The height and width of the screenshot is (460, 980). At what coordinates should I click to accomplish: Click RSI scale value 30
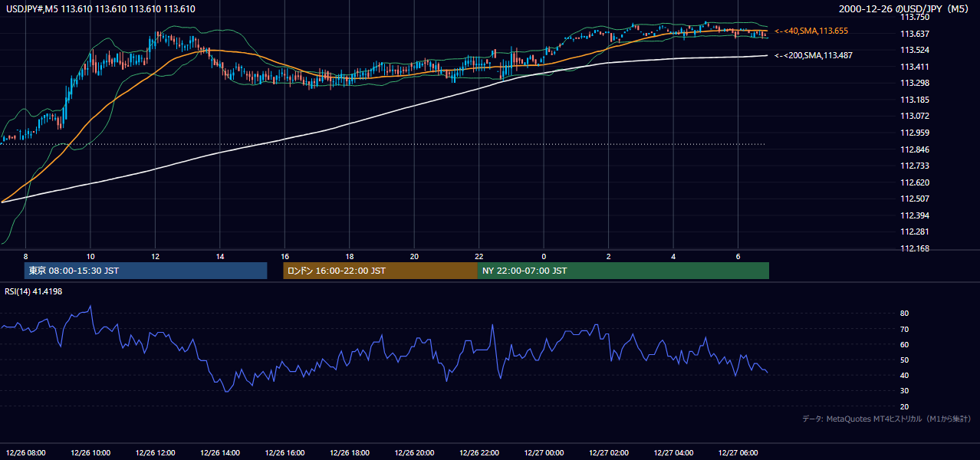coord(905,391)
